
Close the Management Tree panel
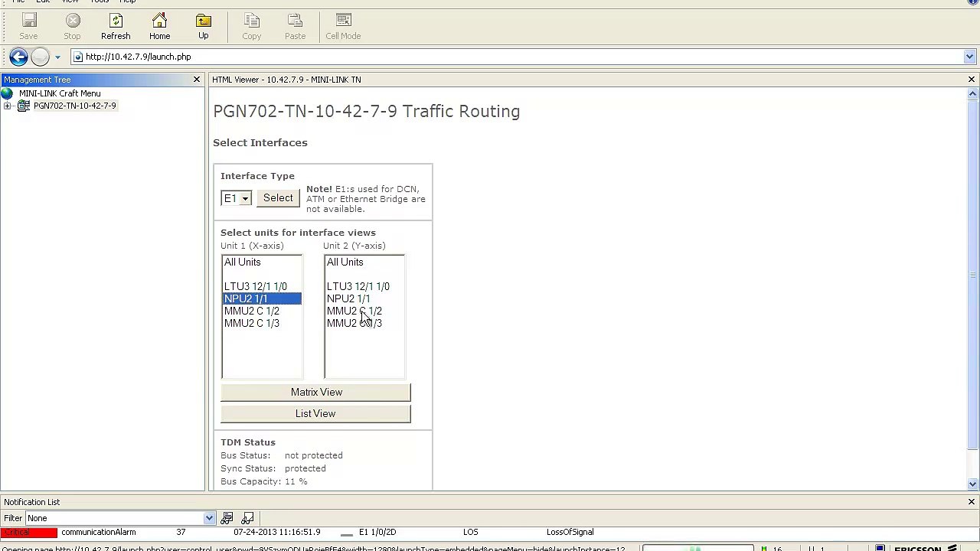coord(197,80)
